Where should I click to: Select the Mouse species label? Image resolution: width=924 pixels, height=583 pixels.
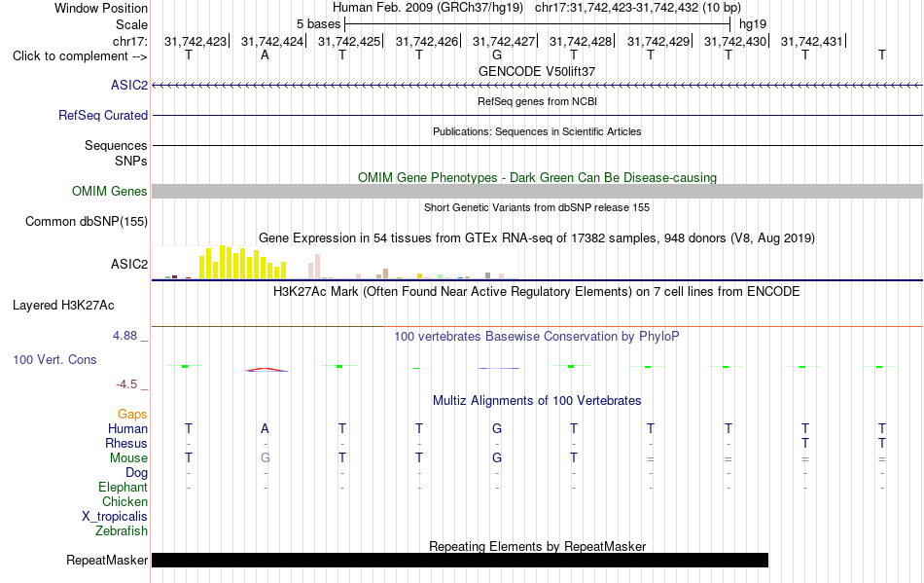tap(129, 458)
